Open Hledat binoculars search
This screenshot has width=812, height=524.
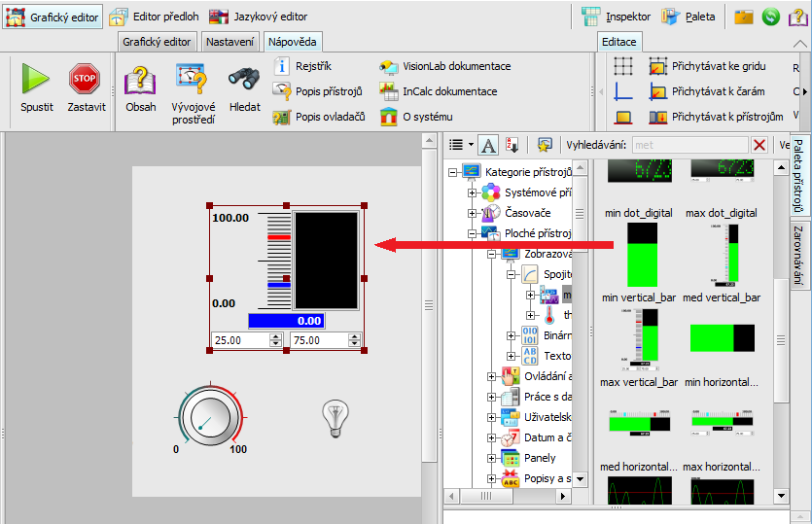pyautogui.click(x=244, y=88)
